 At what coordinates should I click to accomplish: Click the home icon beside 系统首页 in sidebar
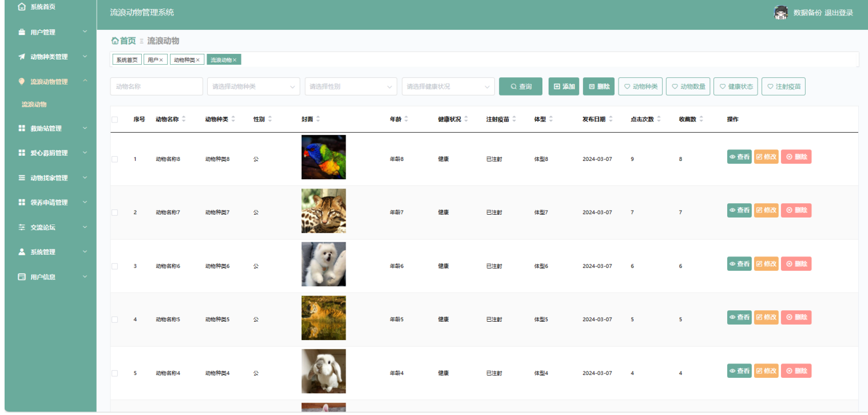point(22,7)
